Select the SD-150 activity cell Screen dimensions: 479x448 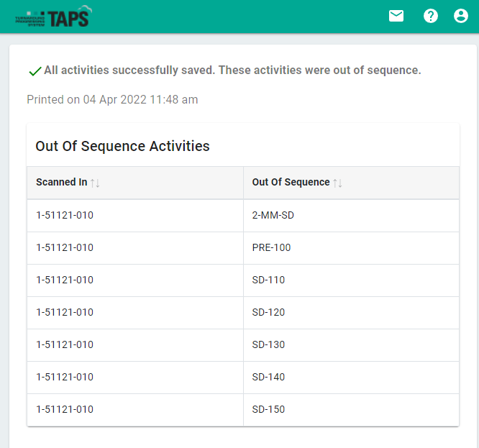pos(268,409)
